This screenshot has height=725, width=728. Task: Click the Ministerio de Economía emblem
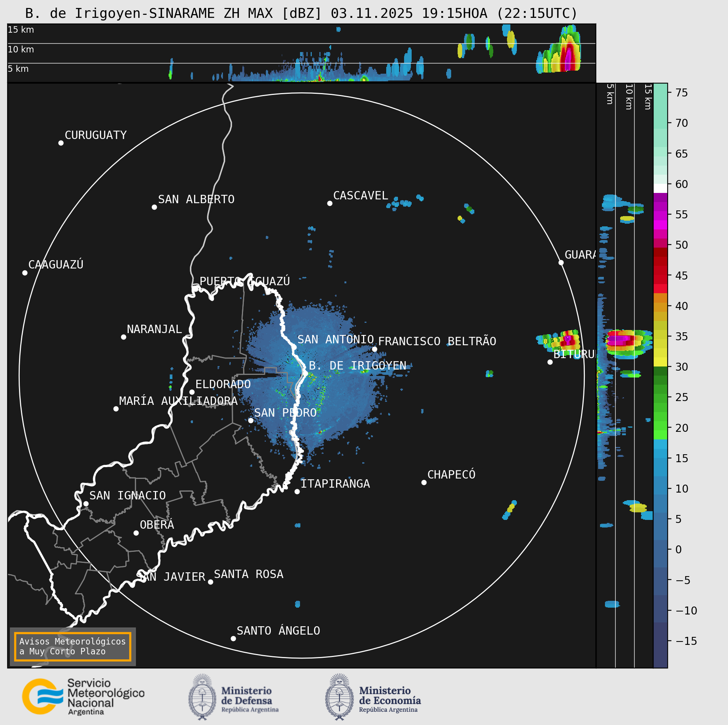340,697
